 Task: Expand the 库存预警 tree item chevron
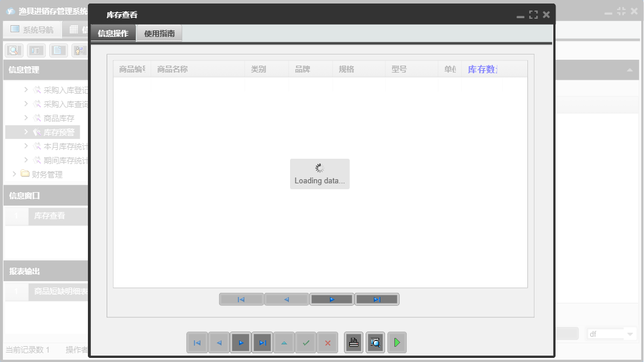(x=26, y=132)
